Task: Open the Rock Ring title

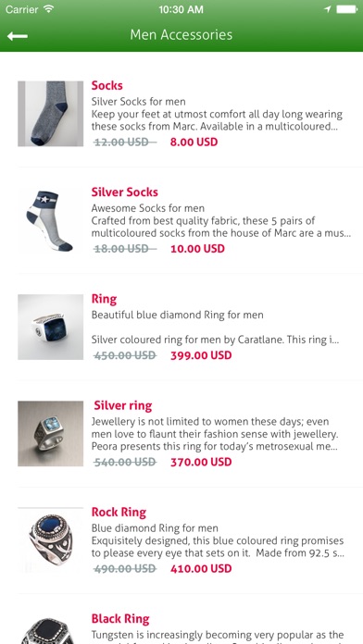Action: coord(119,513)
